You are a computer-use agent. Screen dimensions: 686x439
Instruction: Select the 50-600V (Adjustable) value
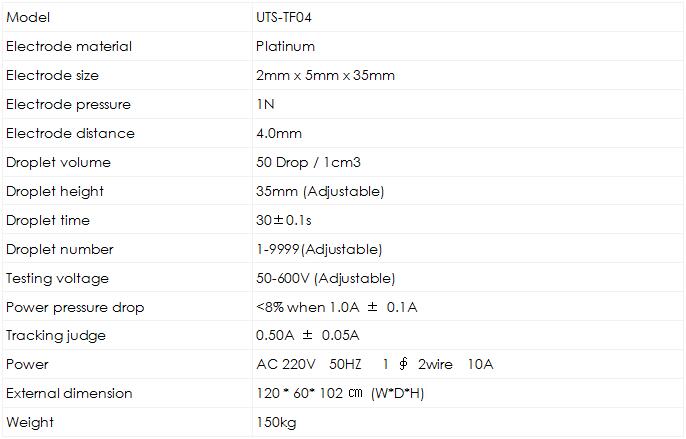[x=326, y=278]
